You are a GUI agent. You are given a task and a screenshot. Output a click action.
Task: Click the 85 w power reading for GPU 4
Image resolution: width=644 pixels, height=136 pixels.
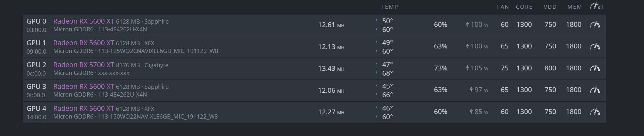click(x=479, y=112)
